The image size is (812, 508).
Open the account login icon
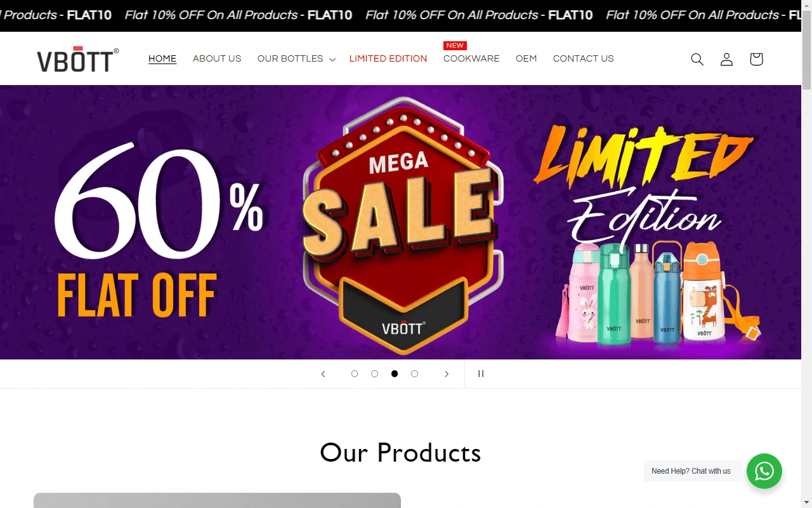coord(726,59)
